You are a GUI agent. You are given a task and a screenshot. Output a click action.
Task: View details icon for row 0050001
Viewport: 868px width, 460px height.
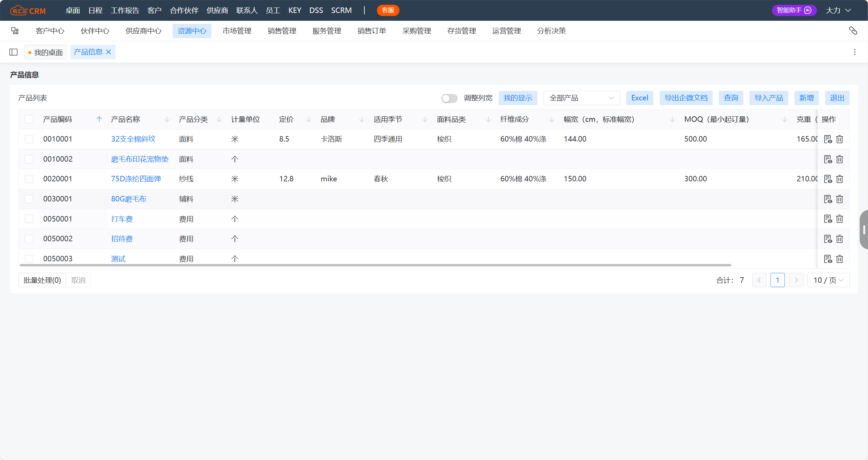pyautogui.click(x=828, y=219)
